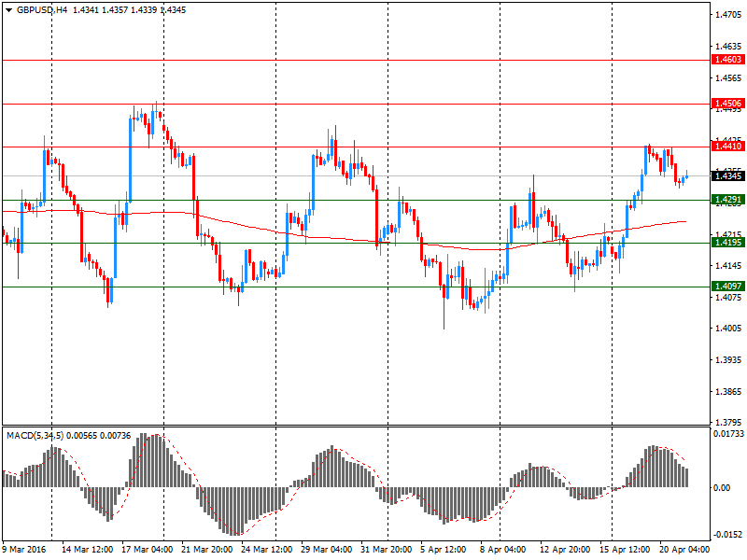Click the MACD signal value 0.00736

point(115,436)
